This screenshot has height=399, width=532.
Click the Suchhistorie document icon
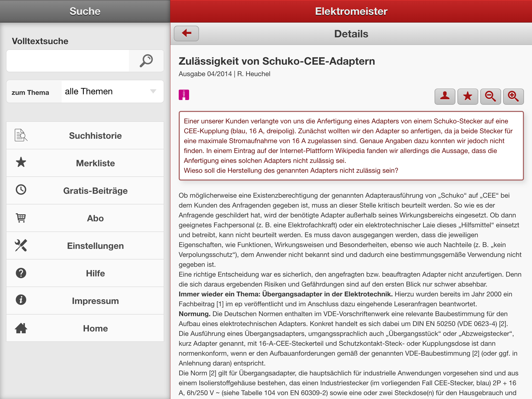[21, 135]
